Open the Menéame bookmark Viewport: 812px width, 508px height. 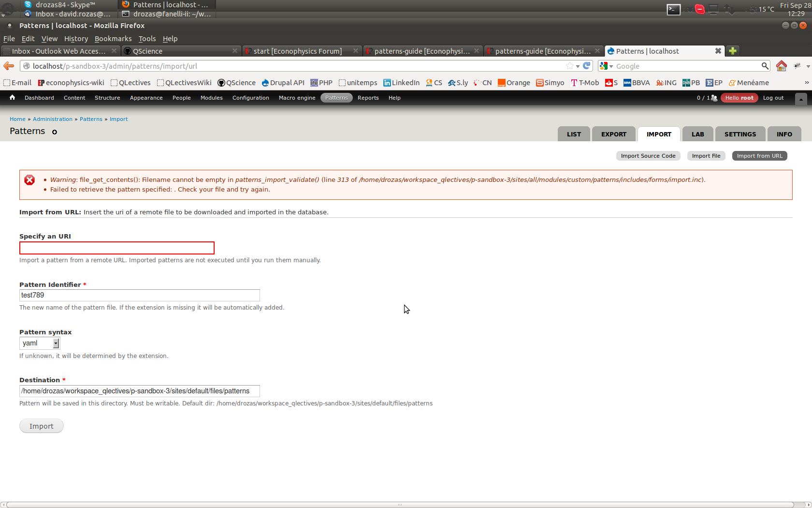click(749, 83)
